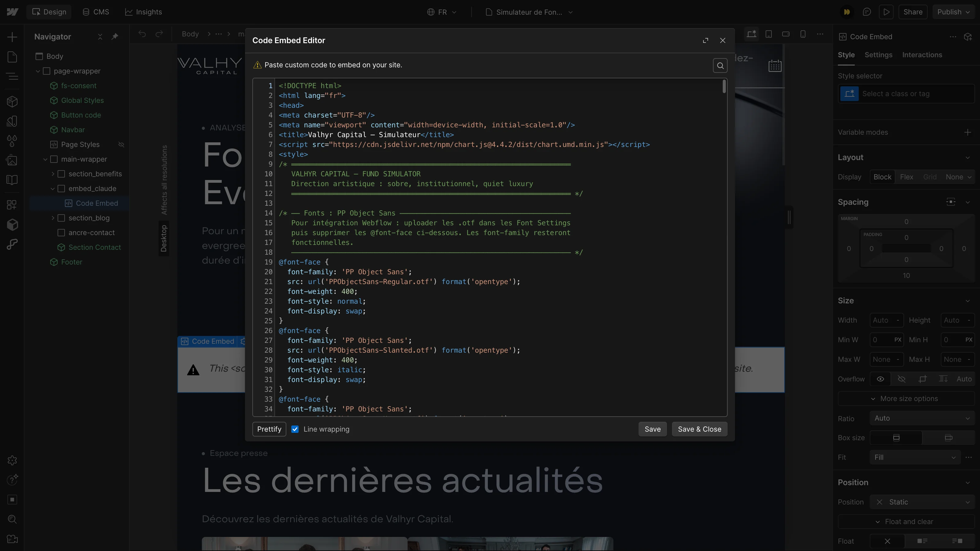Open the Settings tab in right panel
Screen dimensions: 980x551
coord(878,55)
